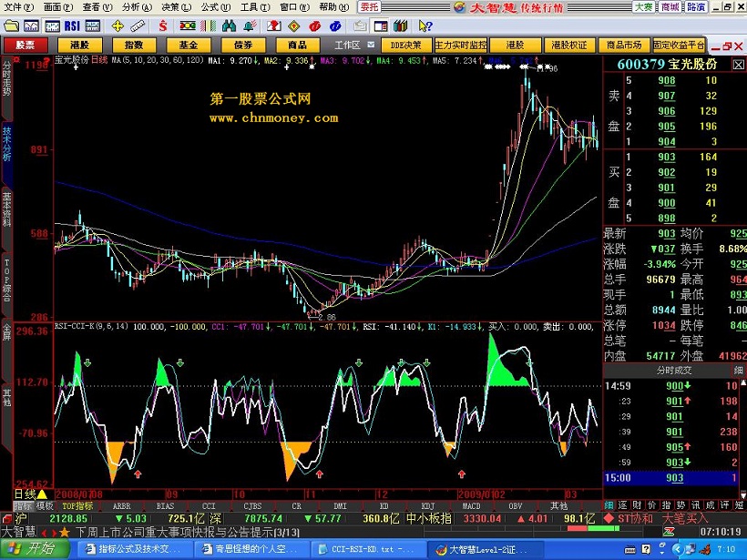Screen dimensions: 747x560
Task: Click the star icon in news ticker
Action: click(65, 532)
